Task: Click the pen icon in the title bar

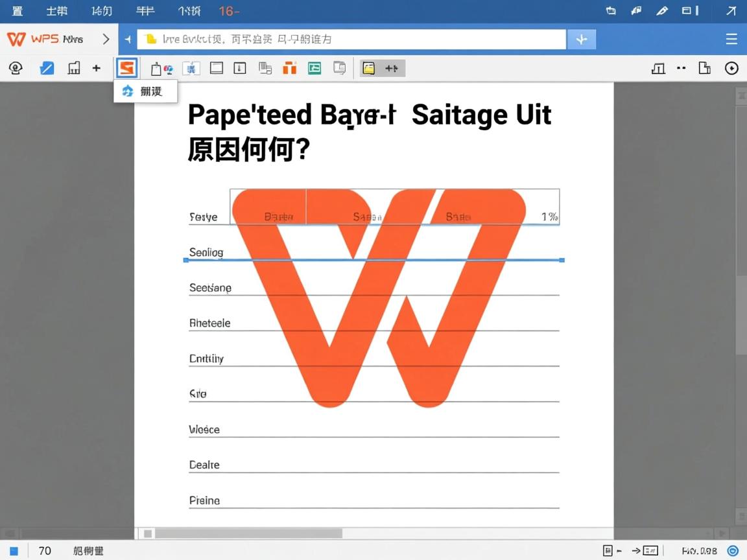Action: point(661,10)
